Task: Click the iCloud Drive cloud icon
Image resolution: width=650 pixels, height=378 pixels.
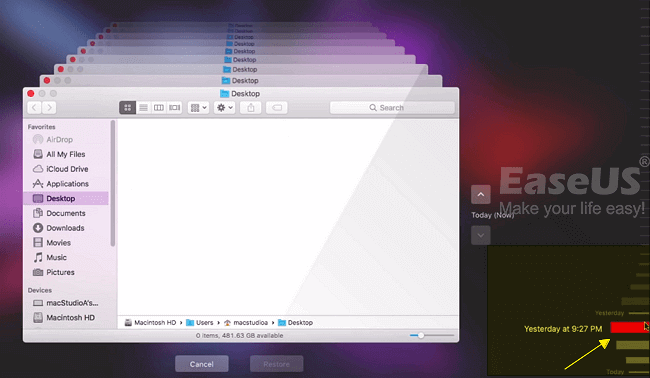Action: (x=38, y=169)
